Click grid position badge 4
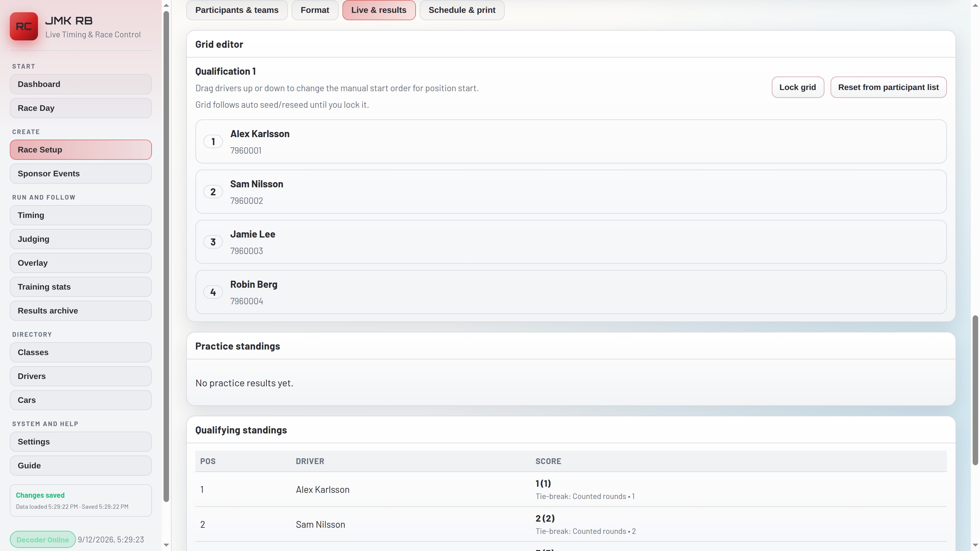 tap(213, 292)
